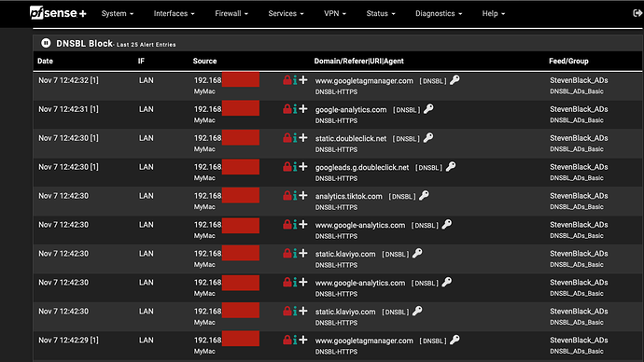Screen dimensions: 644x362
Task: Click plus icon for google-analytics.com at 12:42:31
Action: pos(303,109)
